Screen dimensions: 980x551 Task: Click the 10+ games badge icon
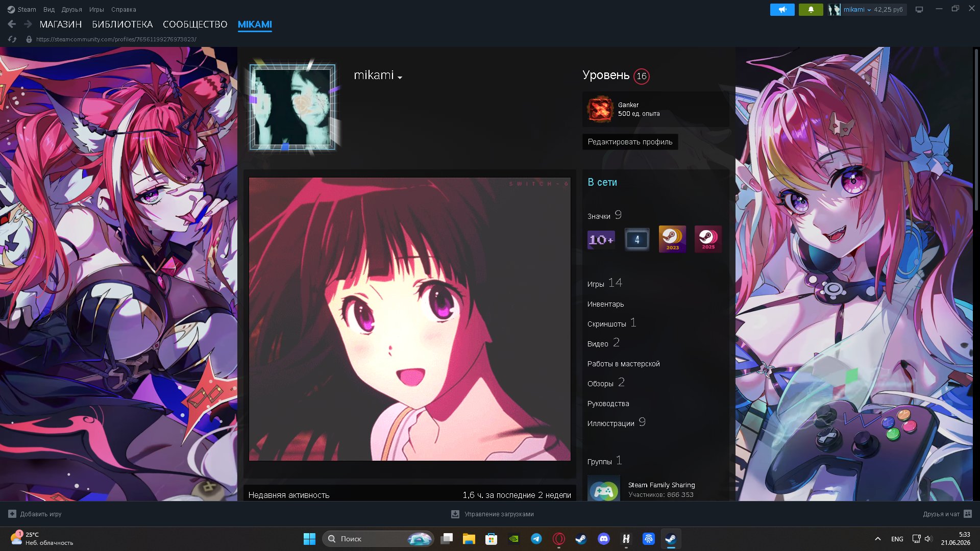(601, 239)
